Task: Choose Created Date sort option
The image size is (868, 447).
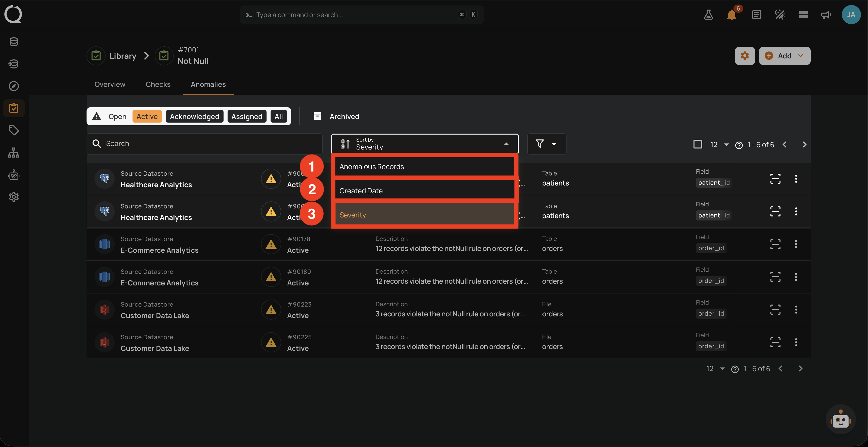Action: pyautogui.click(x=424, y=191)
